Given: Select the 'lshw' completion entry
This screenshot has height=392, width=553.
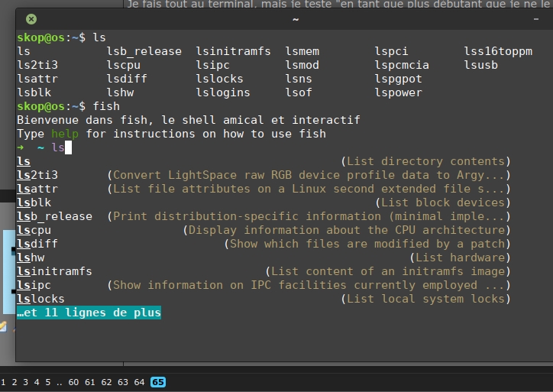Looking at the screenshot, I should (31, 258).
